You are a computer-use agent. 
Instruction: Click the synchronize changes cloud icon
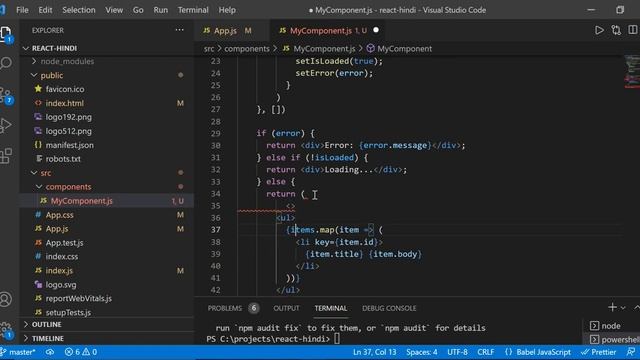pos(50,352)
